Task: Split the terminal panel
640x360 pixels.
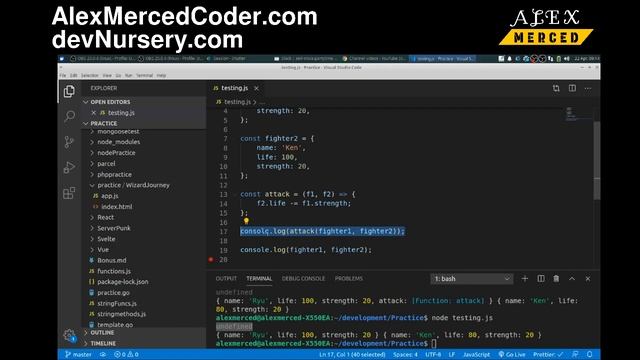Action: click(x=541, y=278)
